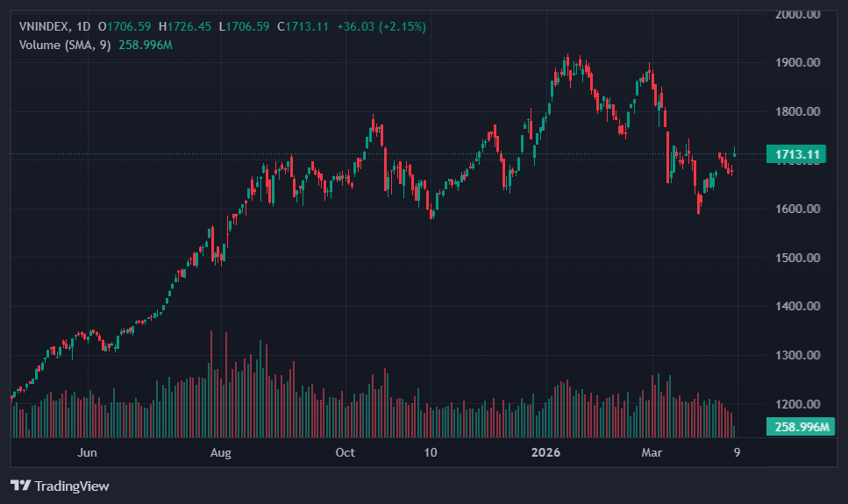This screenshot has width=848, height=504.
Task: Click the 1D interval label
Action: point(85,27)
